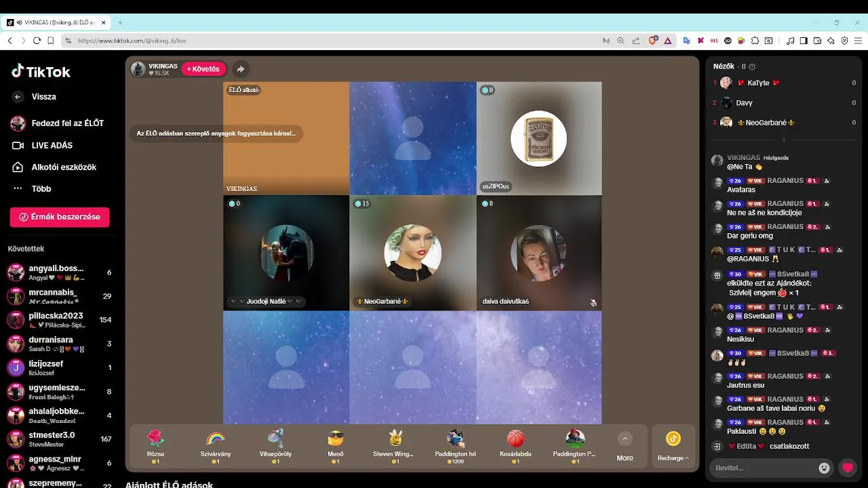
Task: Open LIVE ADÁS section
Action: pyautogui.click(x=42, y=145)
